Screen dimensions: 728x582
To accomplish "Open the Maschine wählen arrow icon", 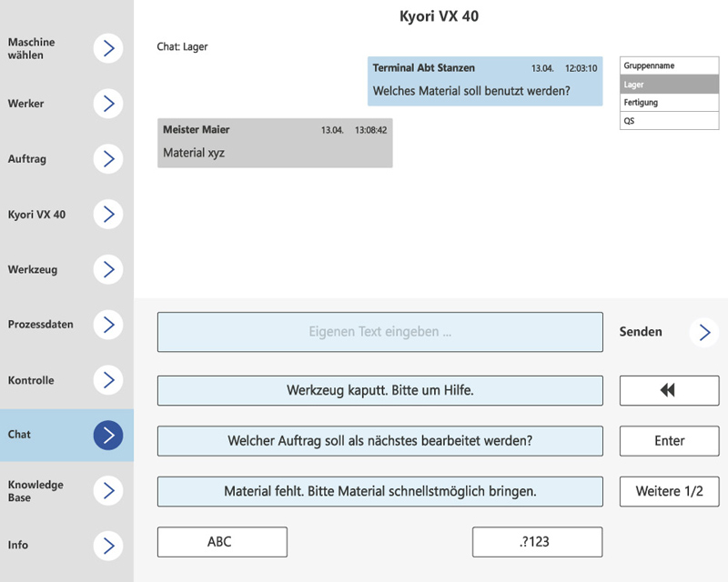I will pos(107,49).
